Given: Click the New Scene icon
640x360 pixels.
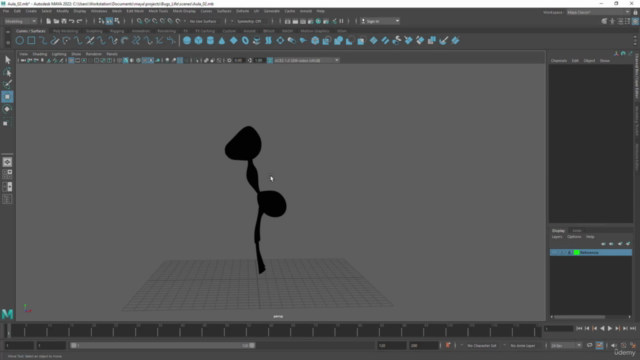Looking at the screenshot, I should coord(49,21).
